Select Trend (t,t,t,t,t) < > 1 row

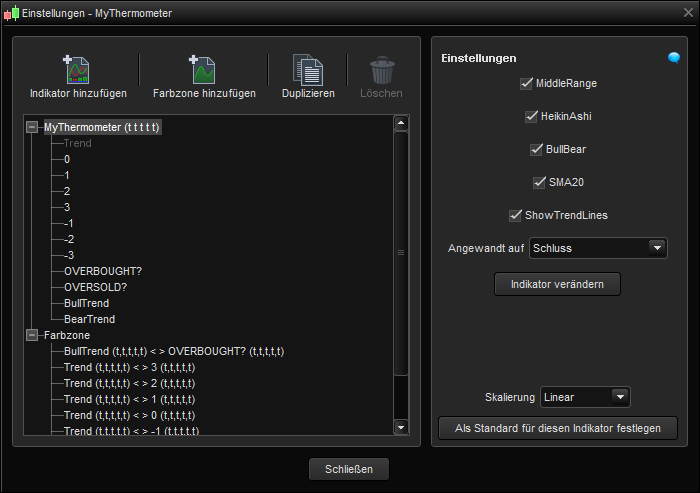(x=129, y=400)
